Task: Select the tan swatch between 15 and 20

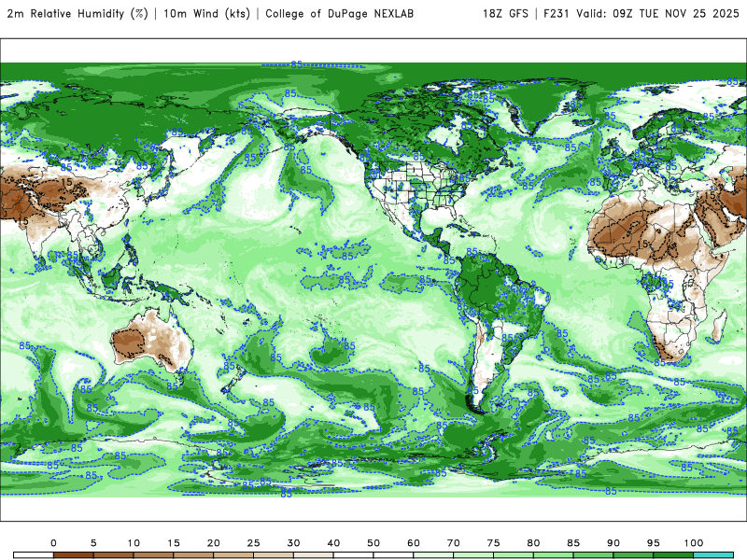Action: pos(193,555)
